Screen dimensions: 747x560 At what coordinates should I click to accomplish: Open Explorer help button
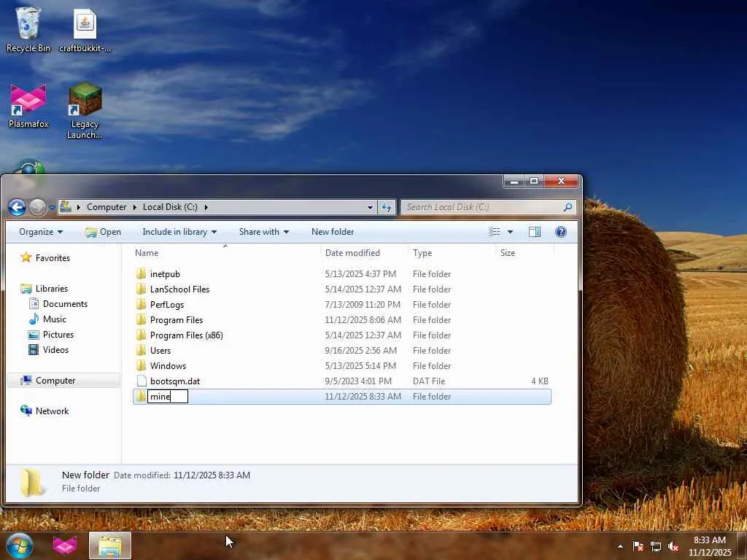pyautogui.click(x=561, y=232)
